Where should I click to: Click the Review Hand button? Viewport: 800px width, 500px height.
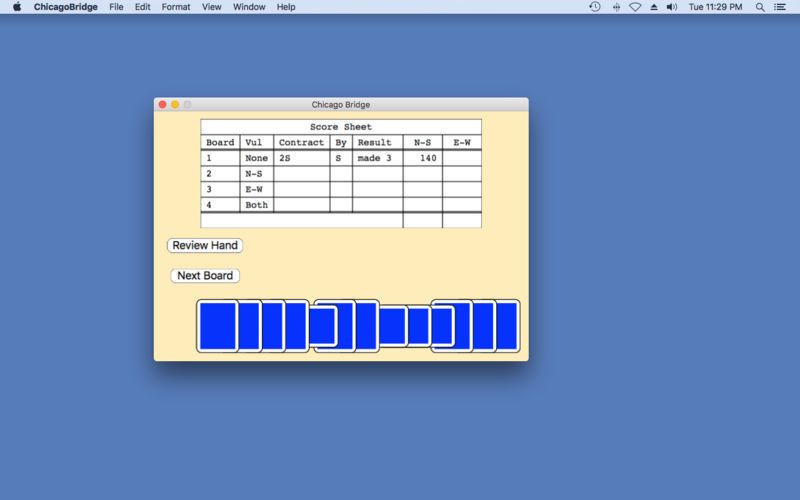pos(205,245)
